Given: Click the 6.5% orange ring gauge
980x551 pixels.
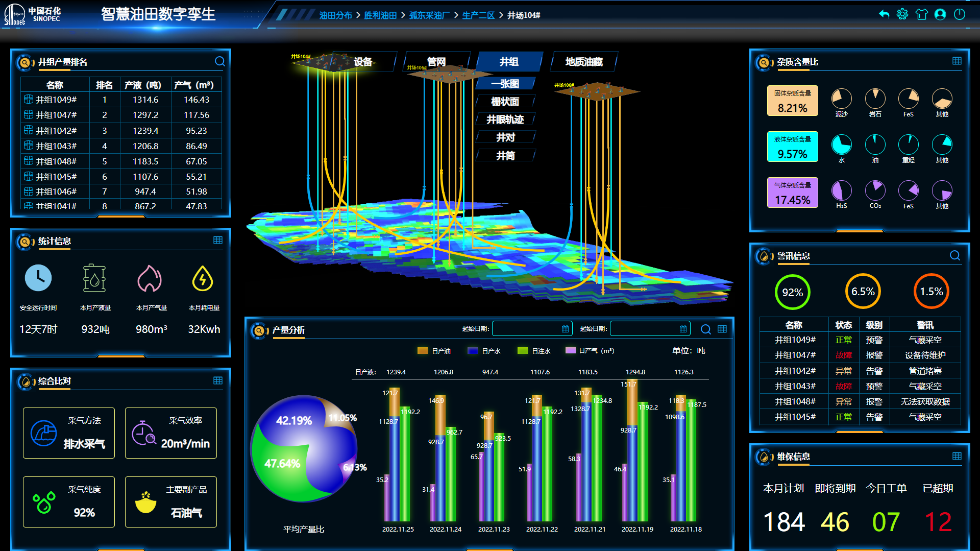Looking at the screenshot, I should click(x=863, y=292).
